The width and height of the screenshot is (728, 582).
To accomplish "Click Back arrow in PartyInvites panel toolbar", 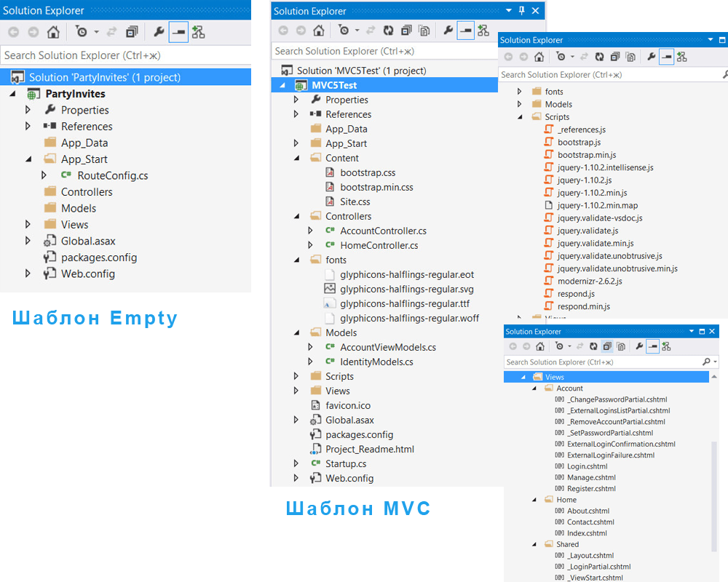I will 14,32.
